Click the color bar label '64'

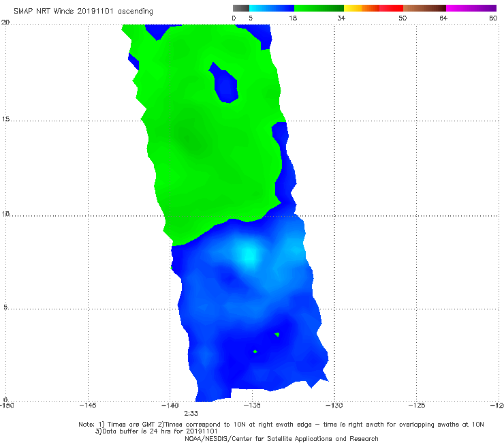443,18
